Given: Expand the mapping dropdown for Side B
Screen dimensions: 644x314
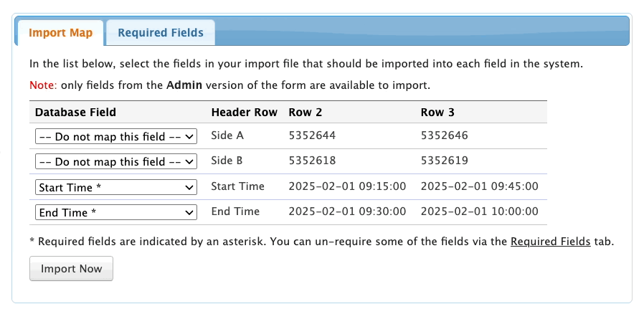Looking at the screenshot, I should (116, 161).
